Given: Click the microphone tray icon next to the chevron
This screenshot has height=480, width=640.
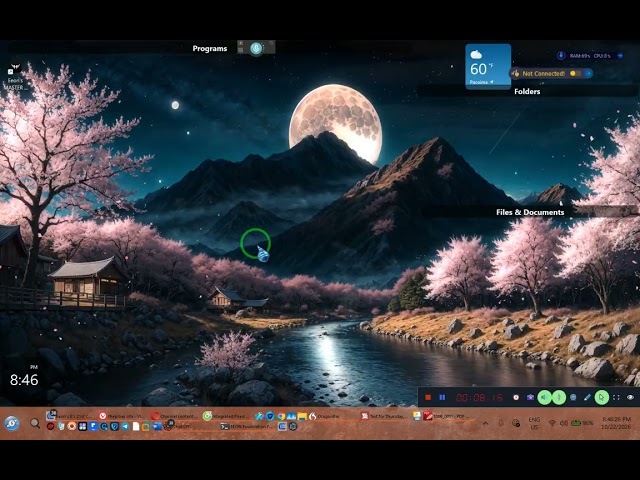Looking at the screenshot, I should pos(501,423).
